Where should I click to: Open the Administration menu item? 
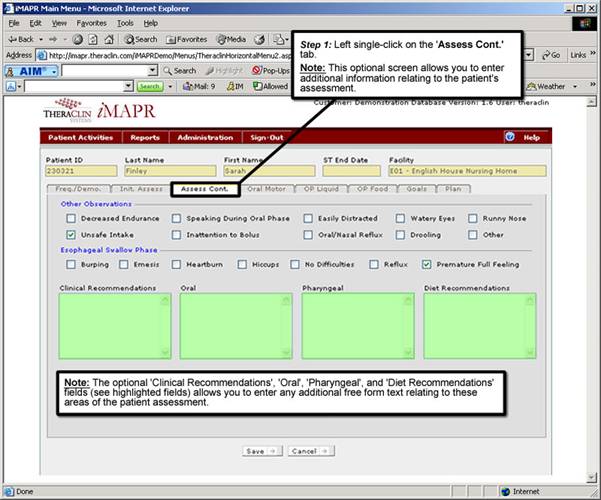205,137
